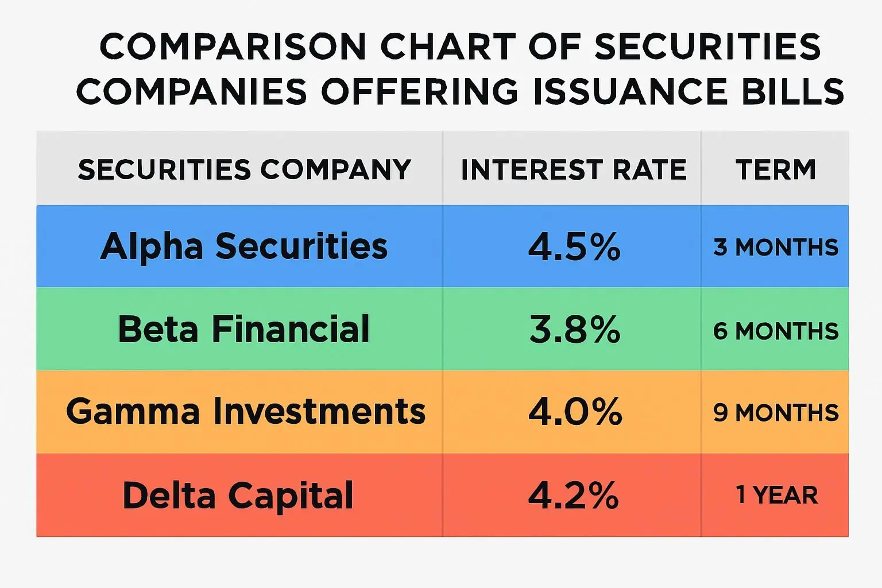Click the 9 MONTHS term cell
The width and height of the screenshot is (882, 588).
pyautogui.click(x=776, y=412)
